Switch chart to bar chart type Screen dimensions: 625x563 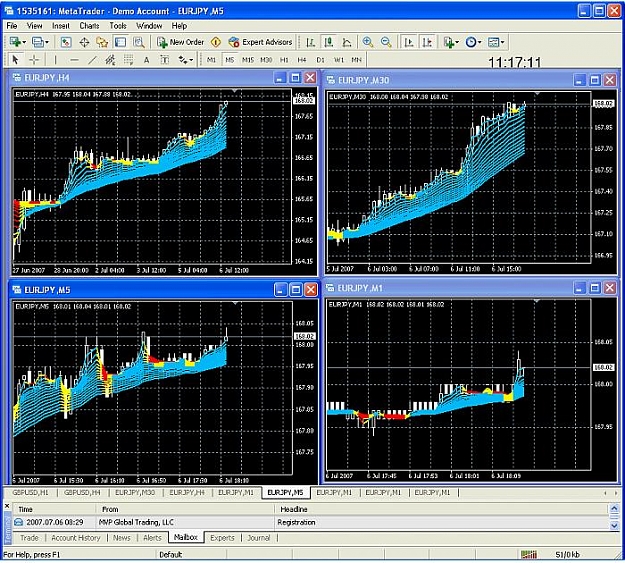311,42
